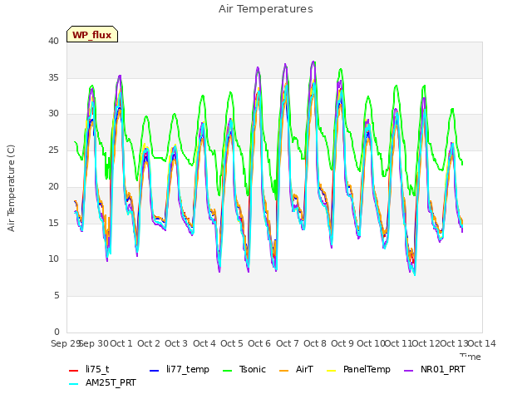Click the Air Temperature (C) axis label
The width and height of the screenshot is (532, 399).
11,188
